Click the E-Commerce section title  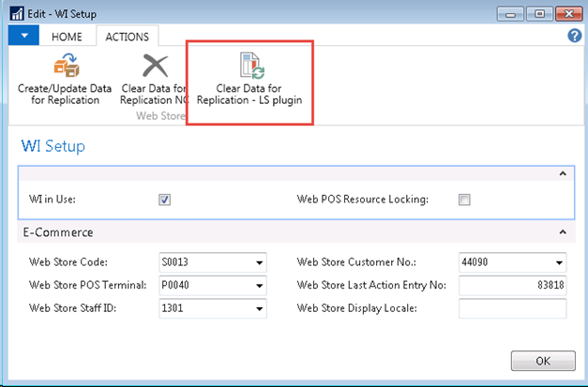click(x=58, y=232)
